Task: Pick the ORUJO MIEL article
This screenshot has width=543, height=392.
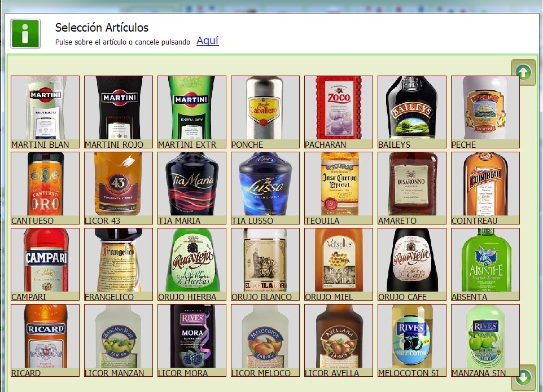Action: tap(339, 265)
